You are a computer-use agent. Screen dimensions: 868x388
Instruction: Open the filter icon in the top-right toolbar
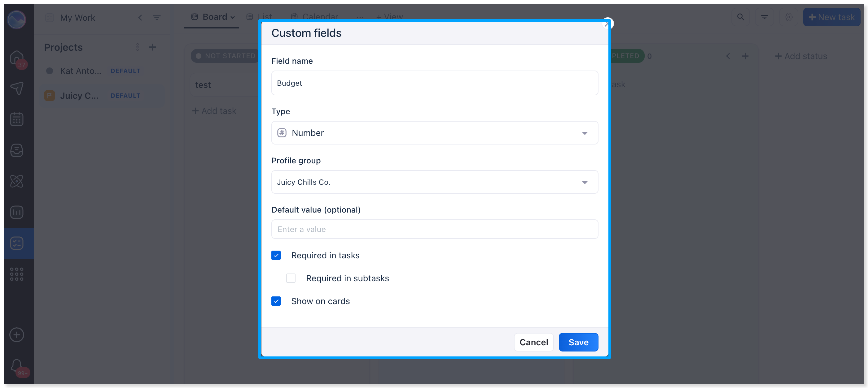[x=764, y=17]
